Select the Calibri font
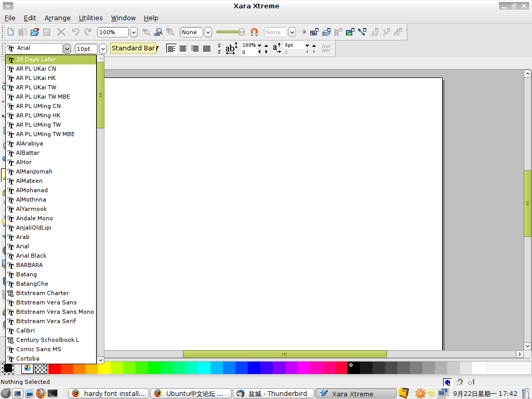This screenshot has height=399, width=532. (51, 330)
